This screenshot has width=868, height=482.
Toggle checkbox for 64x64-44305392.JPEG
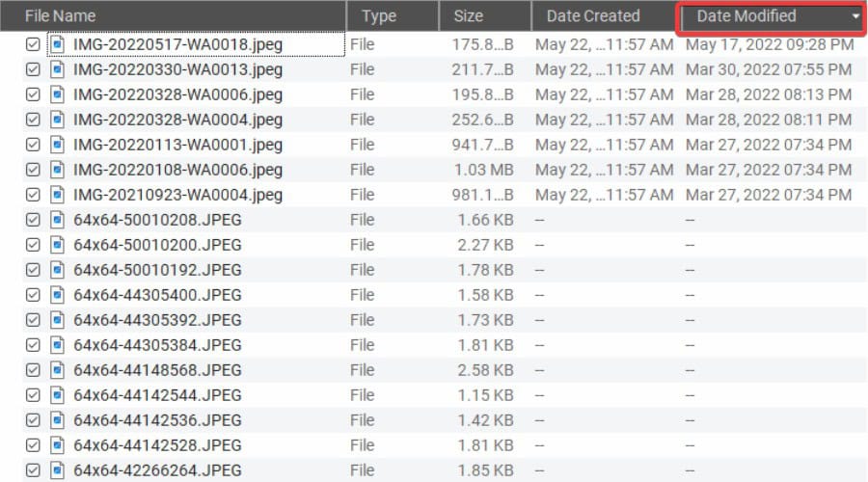click(33, 320)
